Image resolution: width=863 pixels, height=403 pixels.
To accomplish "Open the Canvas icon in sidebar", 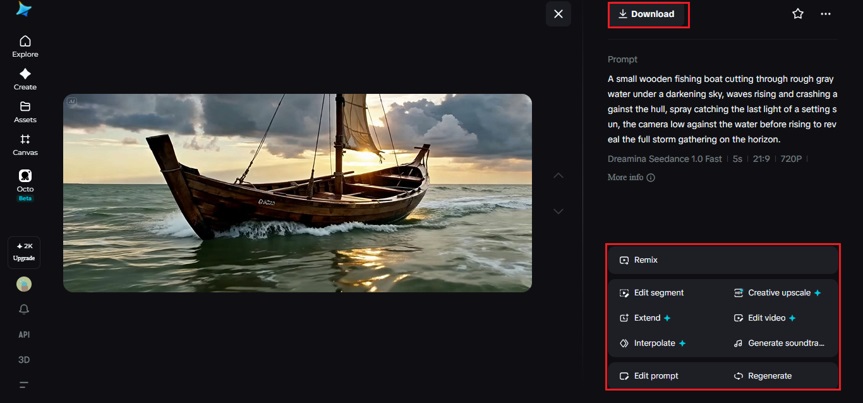I will pos(25,139).
